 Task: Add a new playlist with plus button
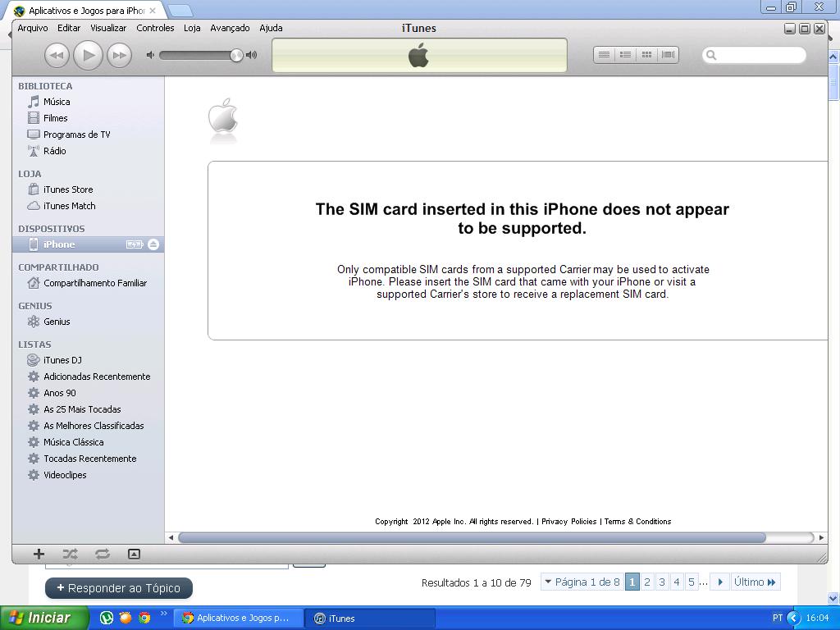point(39,554)
